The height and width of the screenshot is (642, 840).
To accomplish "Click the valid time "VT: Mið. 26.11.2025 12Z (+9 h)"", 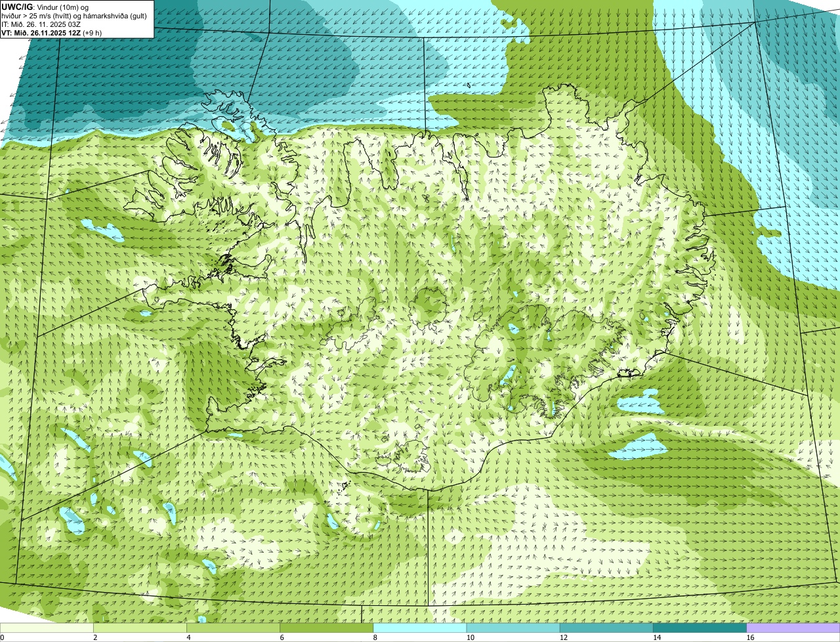I will 52,32.
